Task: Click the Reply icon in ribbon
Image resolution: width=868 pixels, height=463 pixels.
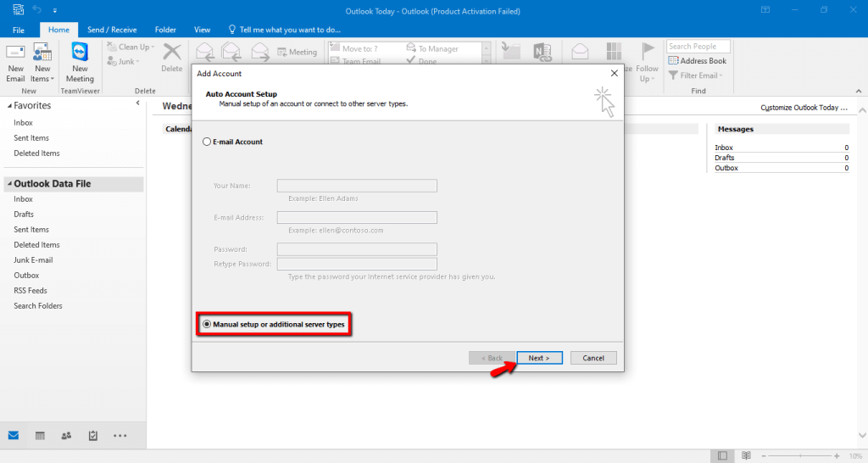Action: 205,52
